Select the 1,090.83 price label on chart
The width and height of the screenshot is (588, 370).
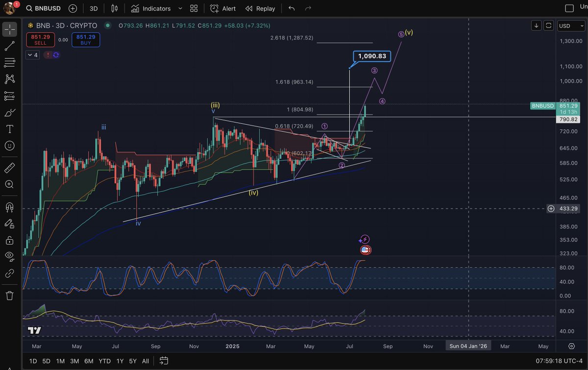(x=372, y=56)
